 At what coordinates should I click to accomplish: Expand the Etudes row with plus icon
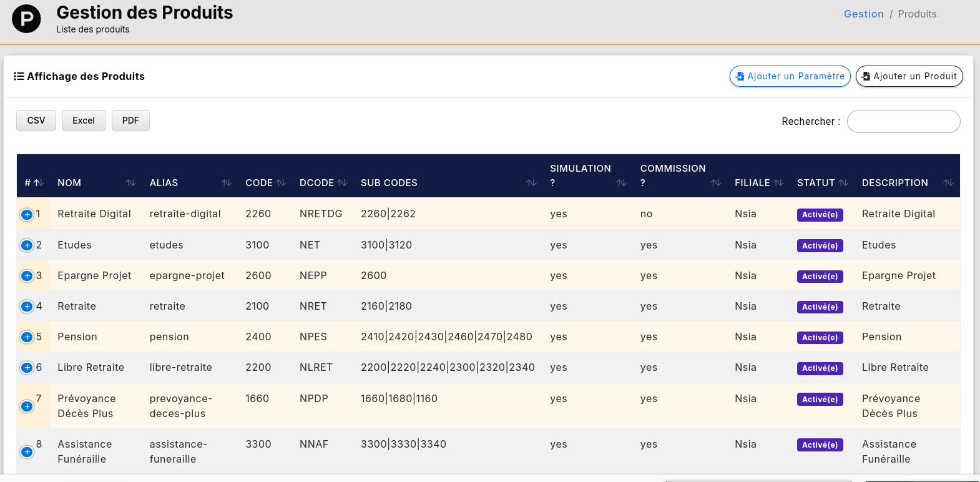pyautogui.click(x=27, y=245)
